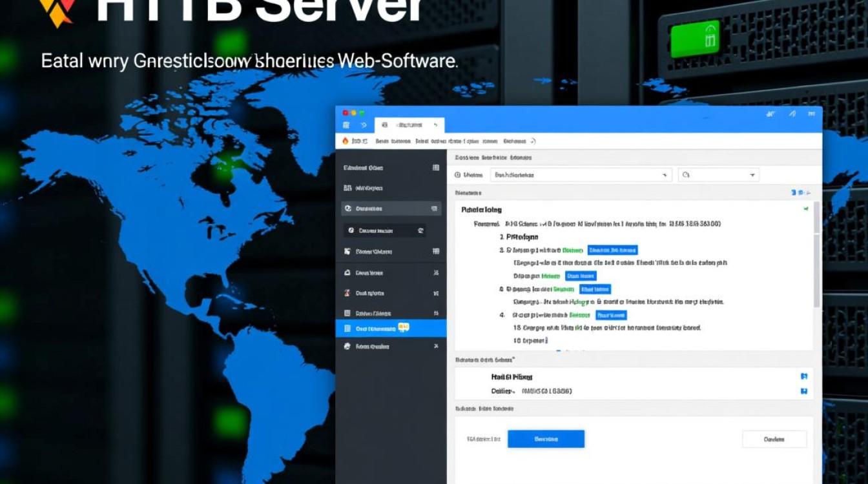
Task: Toggle the green checkmark at the content panel's top right
Action: tap(805, 209)
